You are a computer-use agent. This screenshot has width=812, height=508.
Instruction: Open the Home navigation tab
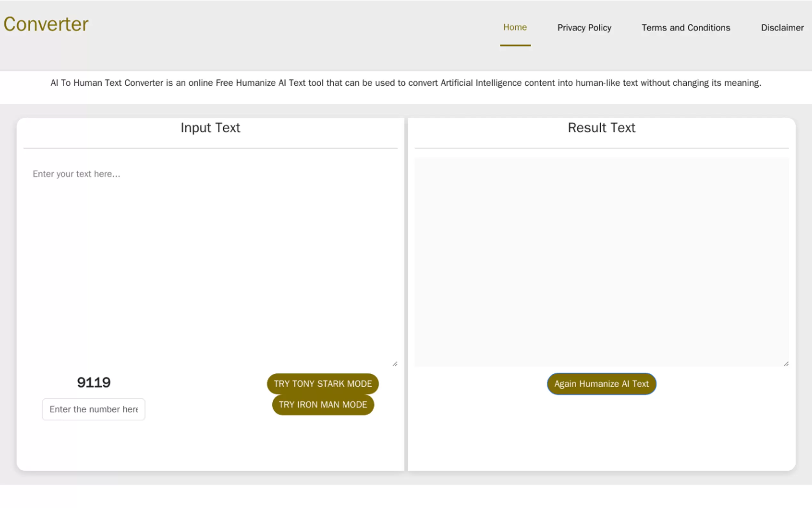pyautogui.click(x=515, y=27)
